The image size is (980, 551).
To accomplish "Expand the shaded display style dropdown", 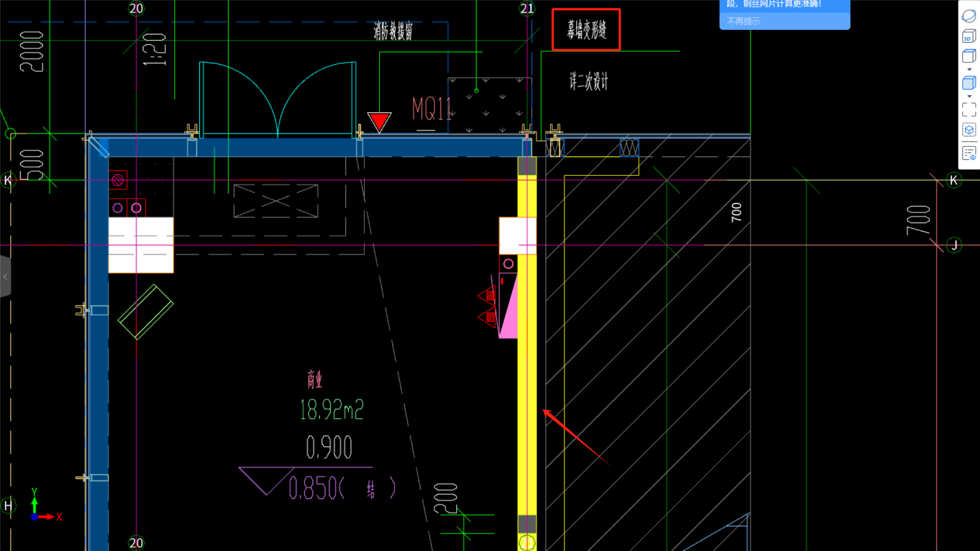I will 969,96.
